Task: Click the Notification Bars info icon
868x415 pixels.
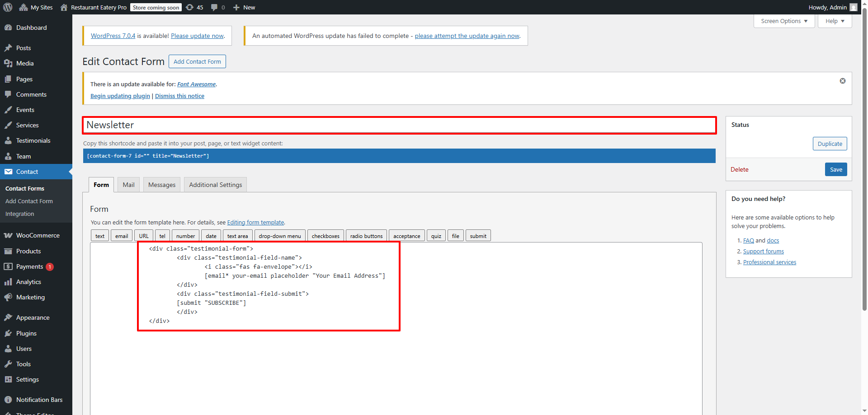Action: pos(8,400)
